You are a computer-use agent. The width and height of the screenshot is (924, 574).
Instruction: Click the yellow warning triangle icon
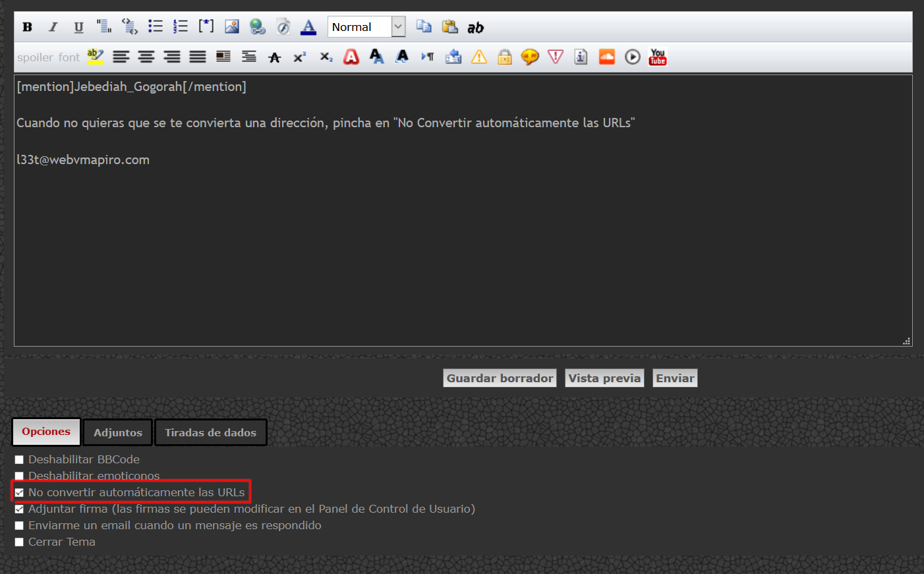479,57
